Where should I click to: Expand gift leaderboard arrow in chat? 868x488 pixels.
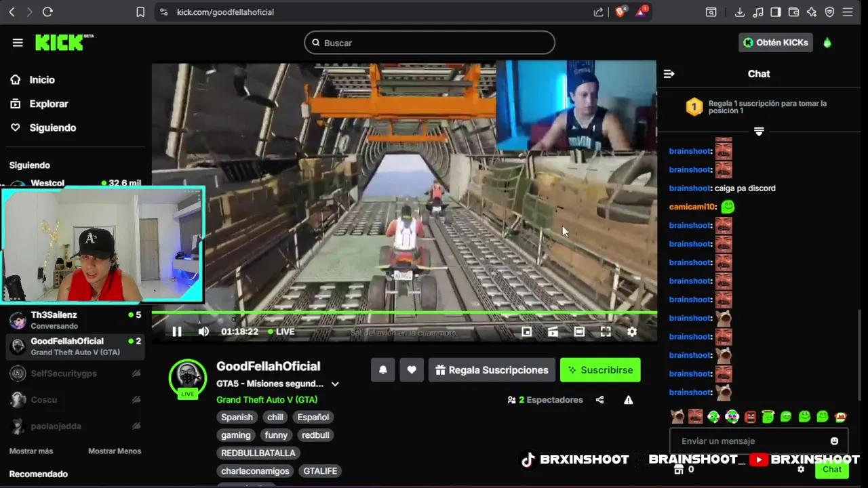[759, 131]
